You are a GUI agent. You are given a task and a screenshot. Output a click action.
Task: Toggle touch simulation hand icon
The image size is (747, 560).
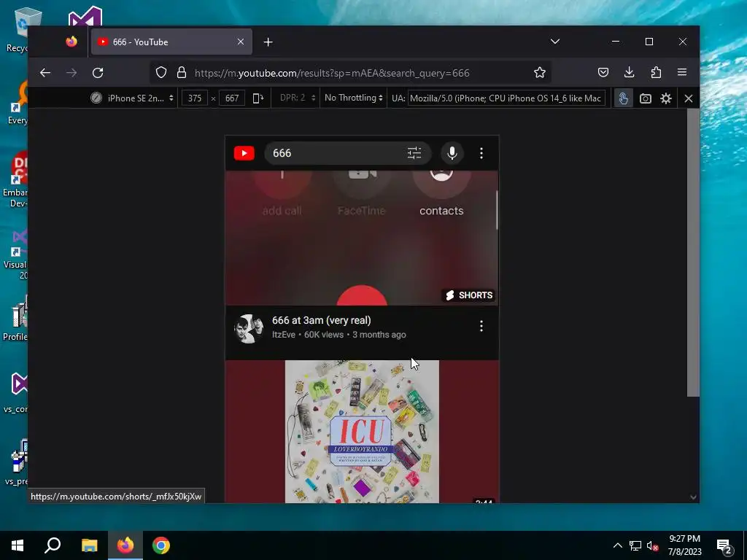[623, 98]
